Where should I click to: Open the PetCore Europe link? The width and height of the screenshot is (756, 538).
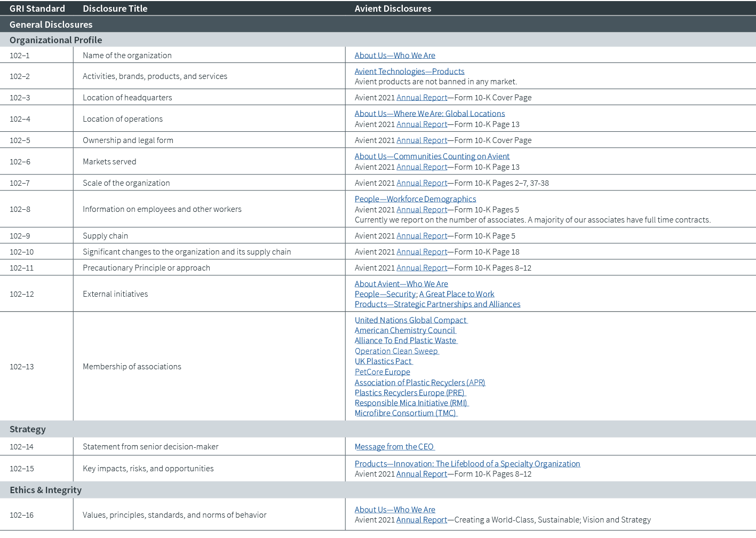382,371
